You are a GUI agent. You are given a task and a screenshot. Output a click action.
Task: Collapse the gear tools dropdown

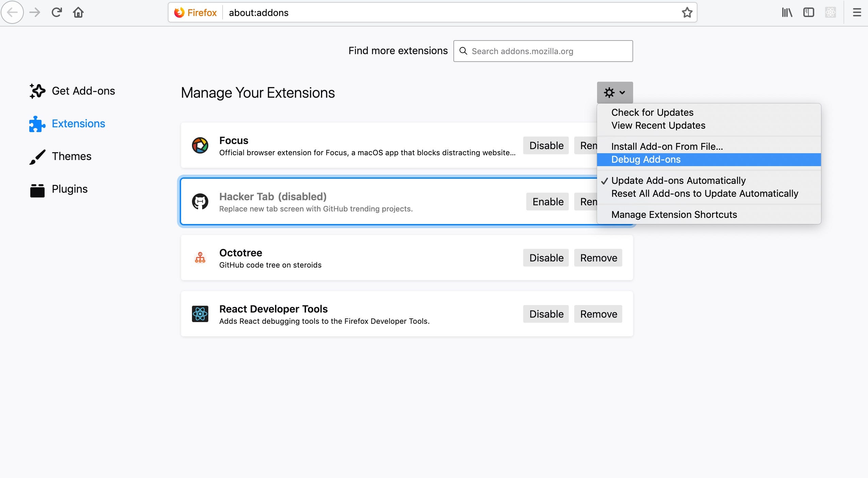pyautogui.click(x=615, y=93)
